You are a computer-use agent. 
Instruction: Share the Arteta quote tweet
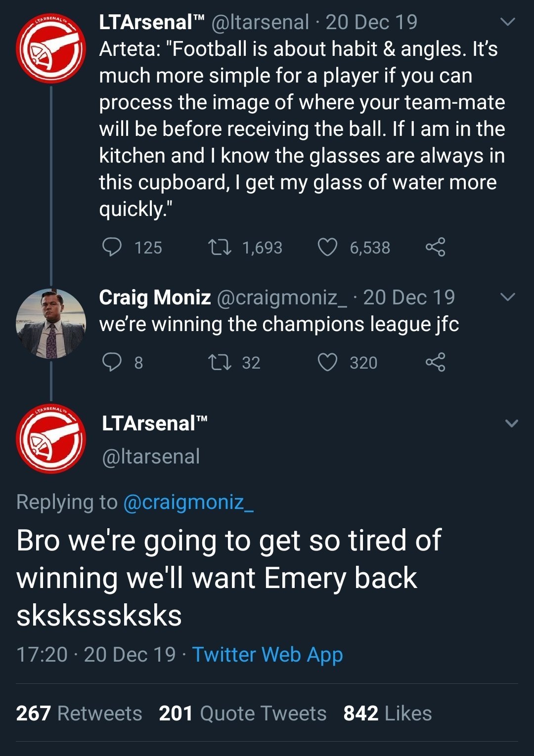(435, 247)
